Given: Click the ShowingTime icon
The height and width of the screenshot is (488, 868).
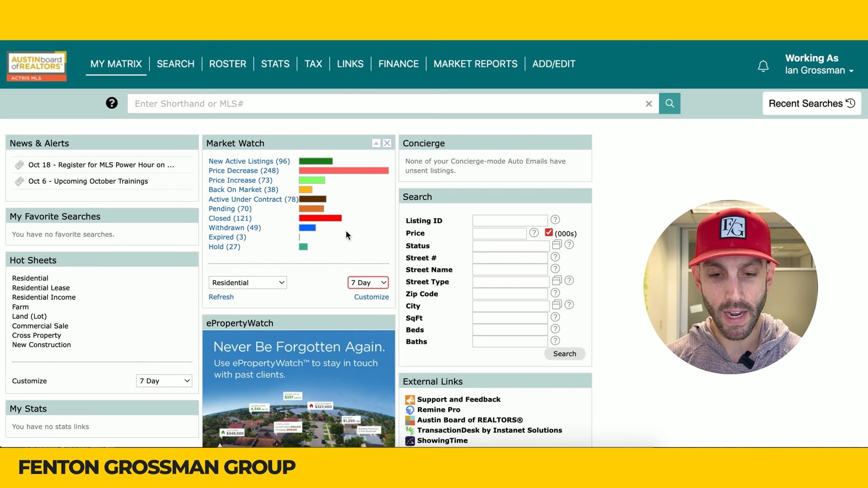Looking at the screenshot, I should point(410,441).
